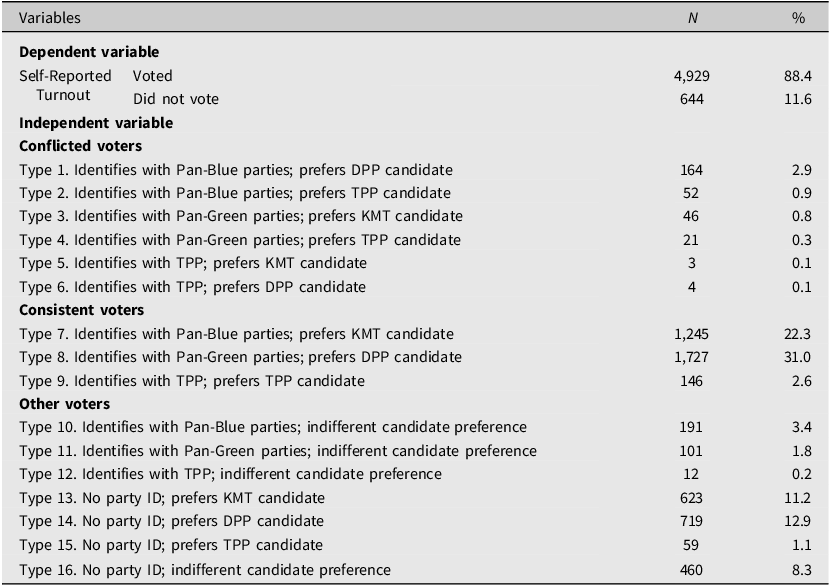830x586 pixels.
Task: Click the N column header
Action: 692,18
